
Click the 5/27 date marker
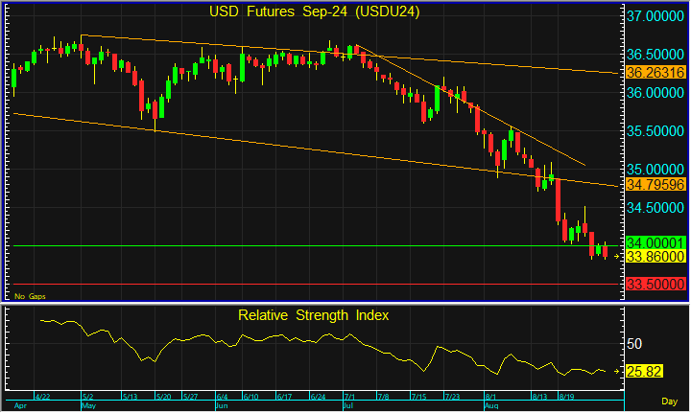pyautogui.click(x=190, y=397)
